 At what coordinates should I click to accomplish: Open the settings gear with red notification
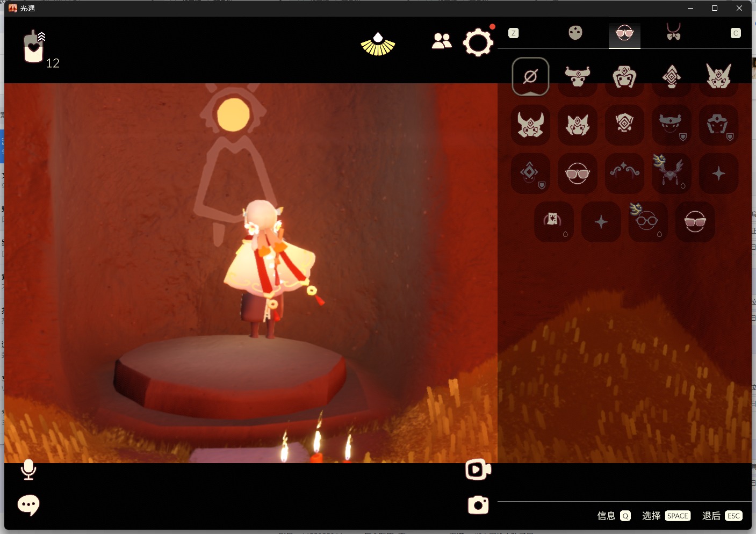pyautogui.click(x=478, y=42)
